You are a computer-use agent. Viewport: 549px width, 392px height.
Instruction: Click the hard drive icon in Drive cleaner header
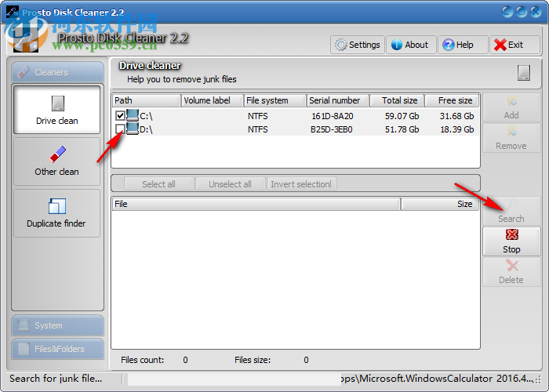coord(524,73)
